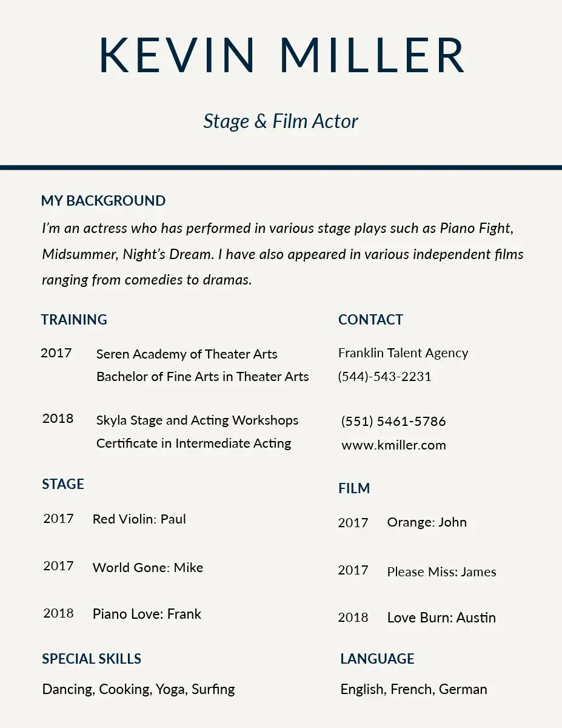562x728 pixels.
Task: Select the Franklin Talent Agency text
Action: pyautogui.click(x=403, y=353)
